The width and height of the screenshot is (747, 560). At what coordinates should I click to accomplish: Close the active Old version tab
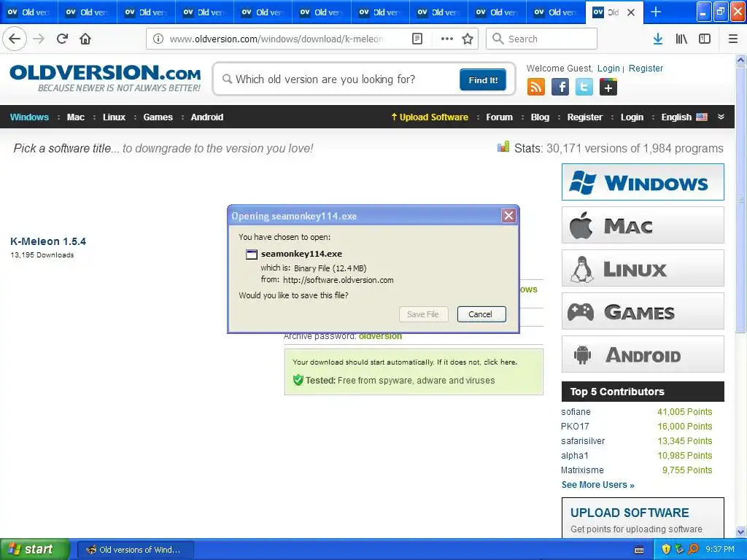(x=631, y=12)
